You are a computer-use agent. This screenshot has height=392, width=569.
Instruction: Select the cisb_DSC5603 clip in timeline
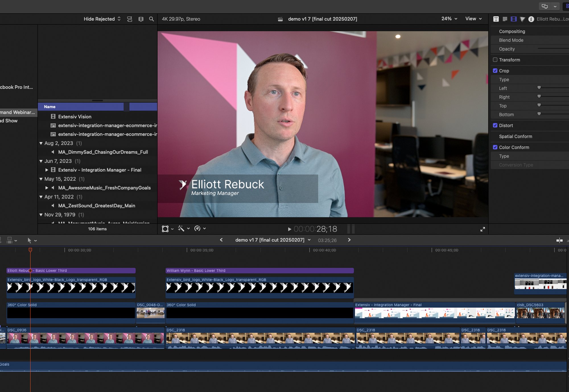pyautogui.click(x=541, y=312)
